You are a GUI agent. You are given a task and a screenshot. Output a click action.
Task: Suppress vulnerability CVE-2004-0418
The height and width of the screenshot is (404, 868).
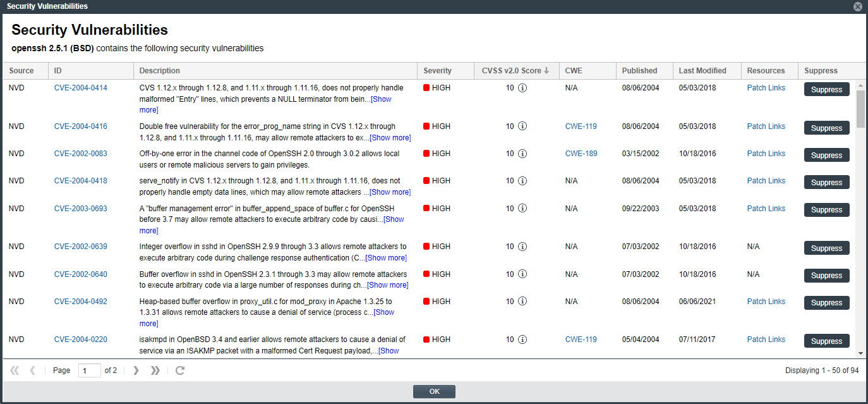827,183
